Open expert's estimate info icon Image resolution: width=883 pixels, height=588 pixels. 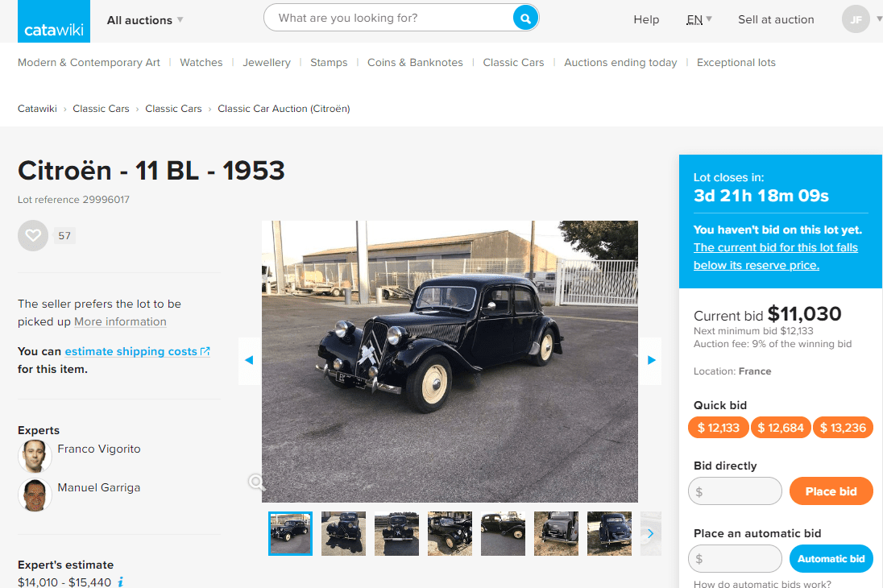coord(121,582)
